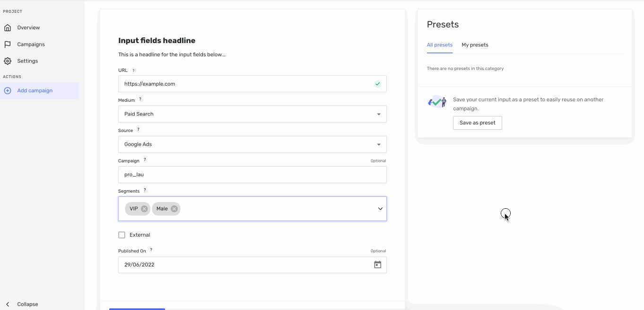Switch to the My presets tab
This screenshot has height=310, width=644.
[475, 45]
